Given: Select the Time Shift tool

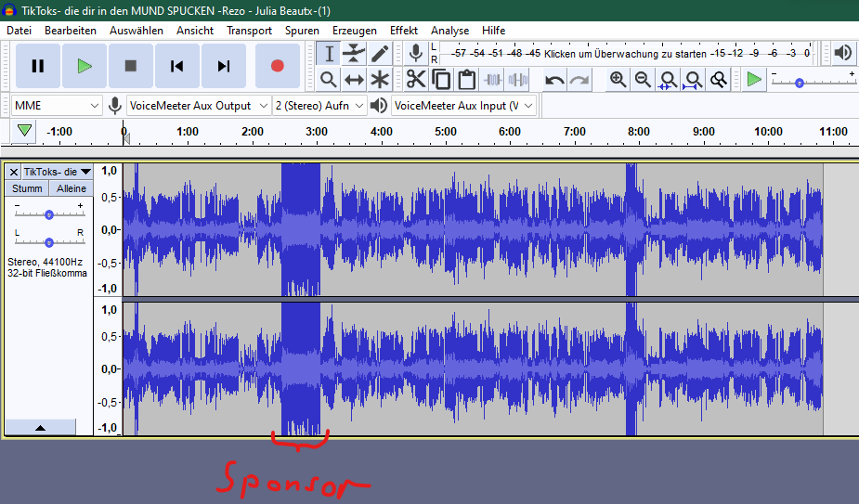Looking at the screenshot, I should tap(354, 80).
